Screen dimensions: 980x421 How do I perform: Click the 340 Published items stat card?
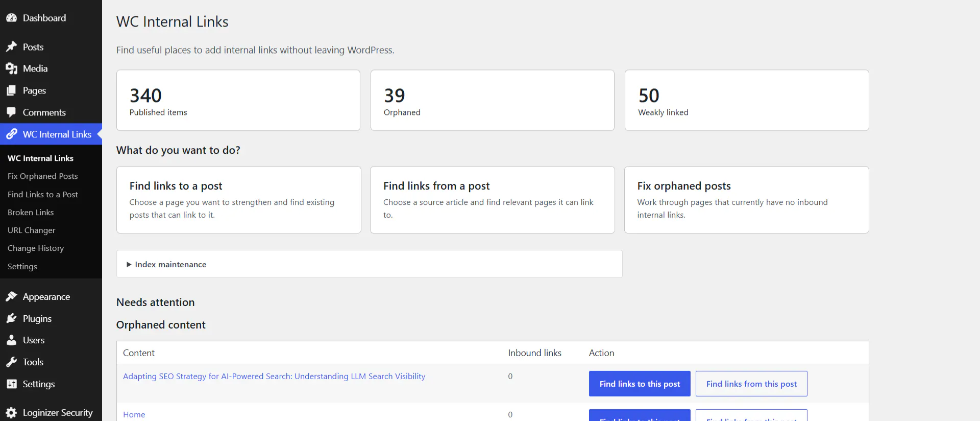pos(238,100)
